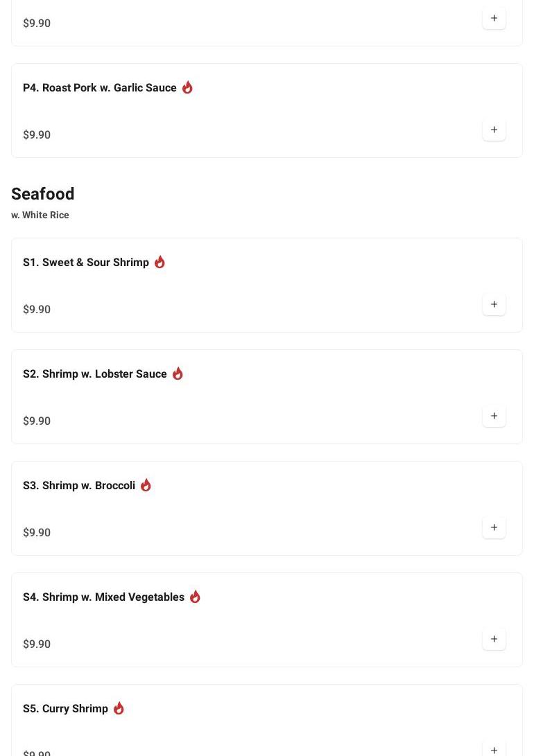
Task: Click spicy flame icon beside Roast Pork
Action: click(187, 87)
